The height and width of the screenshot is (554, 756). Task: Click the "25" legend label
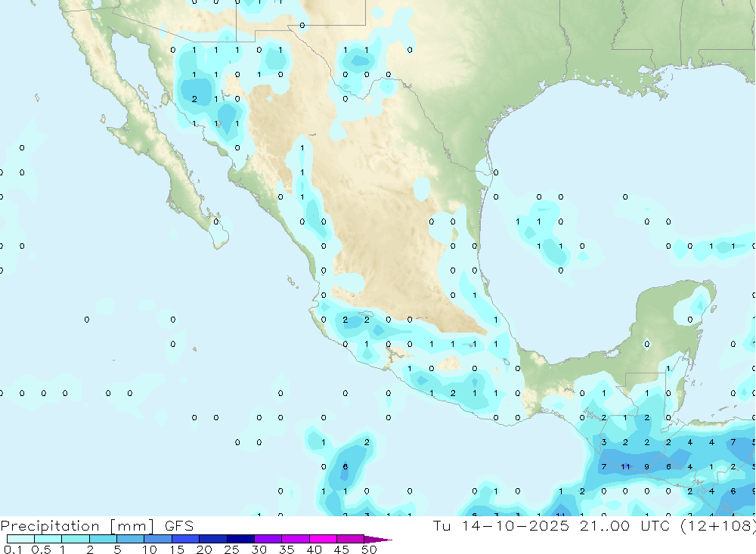(231, 549)
